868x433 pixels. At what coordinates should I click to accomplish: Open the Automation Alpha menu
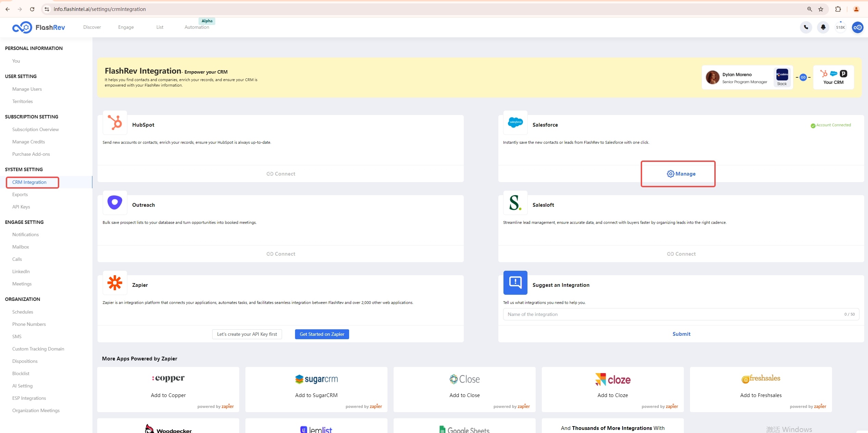point(197,27)
